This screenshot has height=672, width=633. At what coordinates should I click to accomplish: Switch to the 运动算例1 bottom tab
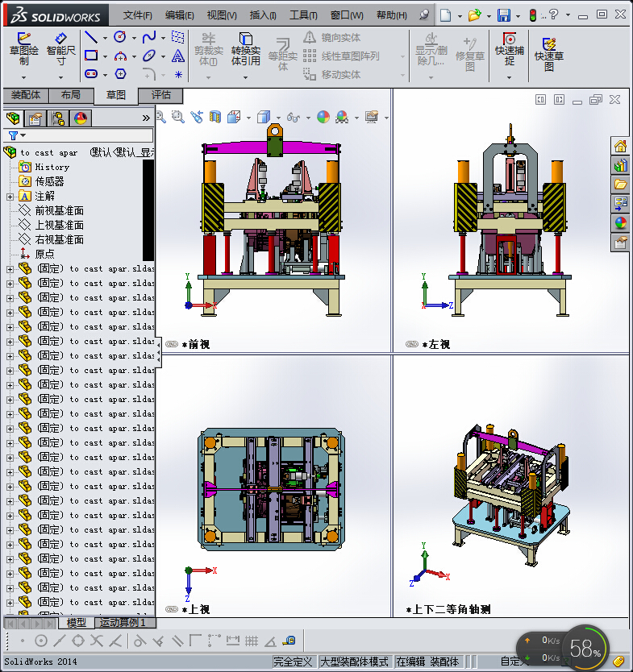click(123, 622)
